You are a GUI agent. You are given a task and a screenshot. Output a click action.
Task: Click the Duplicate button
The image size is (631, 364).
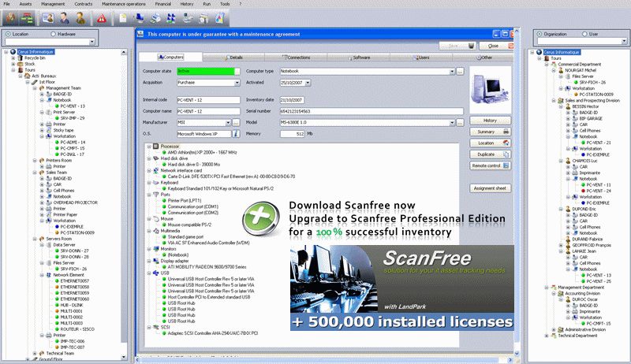point(490,154)
